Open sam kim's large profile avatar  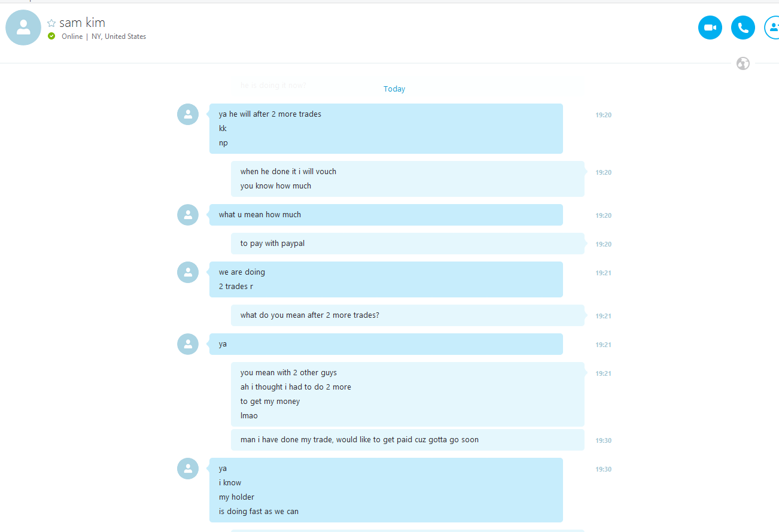(23, 28)
